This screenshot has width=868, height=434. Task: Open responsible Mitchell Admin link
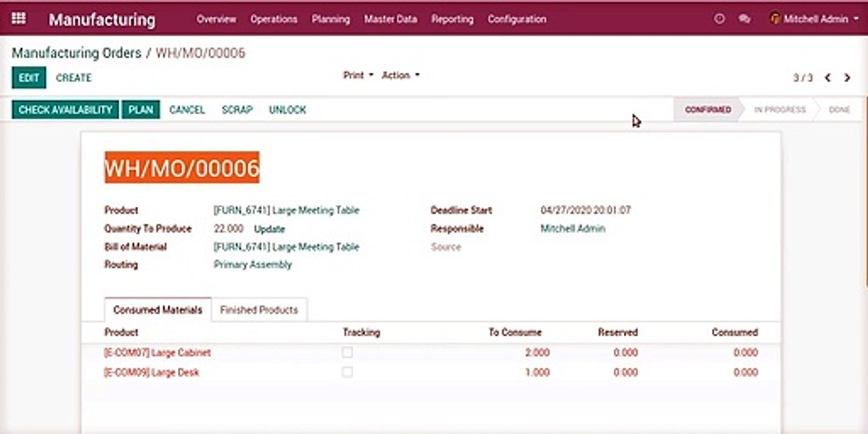click(x=573, y=228)
